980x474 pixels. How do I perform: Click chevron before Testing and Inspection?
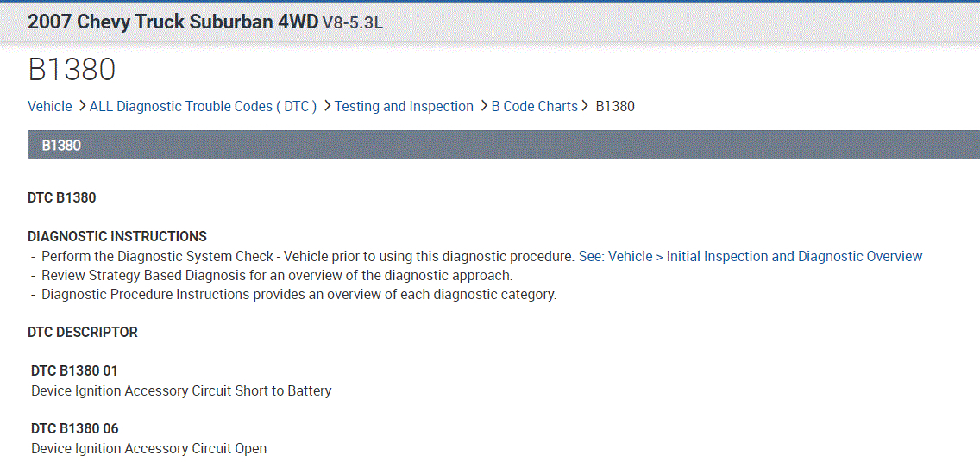328,107
